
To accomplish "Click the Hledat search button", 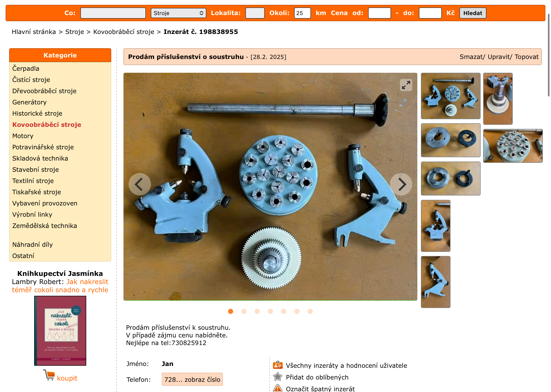I will click(473, 13).
